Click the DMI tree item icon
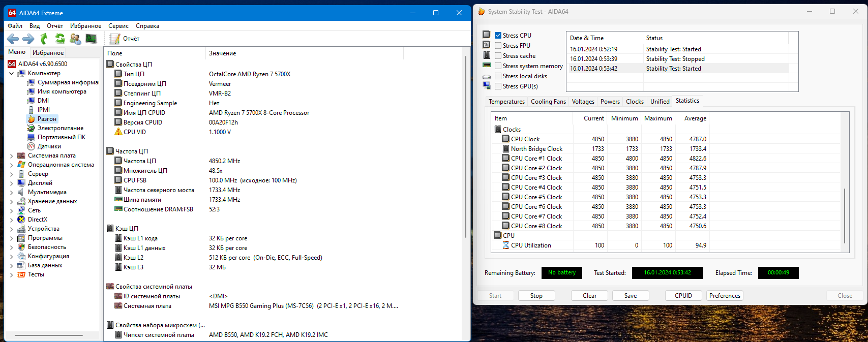This screenshot has width=868, height=342. coord(32,101)
